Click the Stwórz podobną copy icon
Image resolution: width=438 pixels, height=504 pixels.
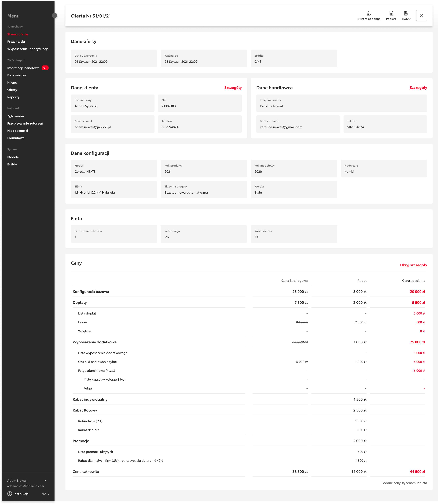369,13
